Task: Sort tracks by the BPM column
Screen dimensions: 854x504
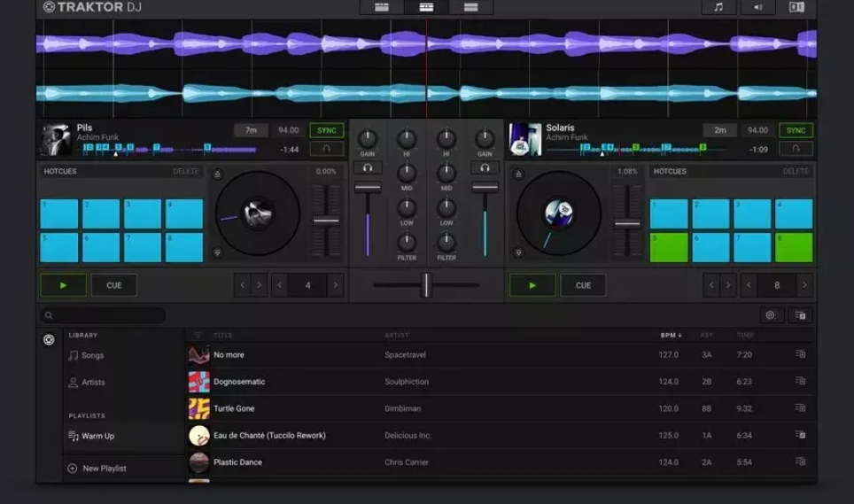Action: point(671,336)
